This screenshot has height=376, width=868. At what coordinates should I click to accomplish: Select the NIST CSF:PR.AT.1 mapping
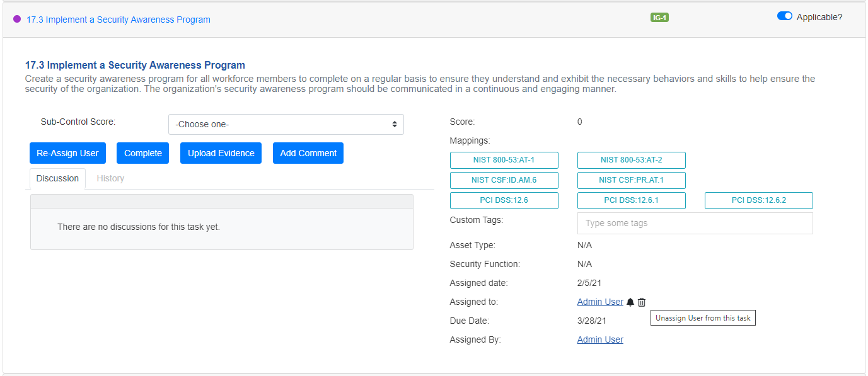[631, 180]
